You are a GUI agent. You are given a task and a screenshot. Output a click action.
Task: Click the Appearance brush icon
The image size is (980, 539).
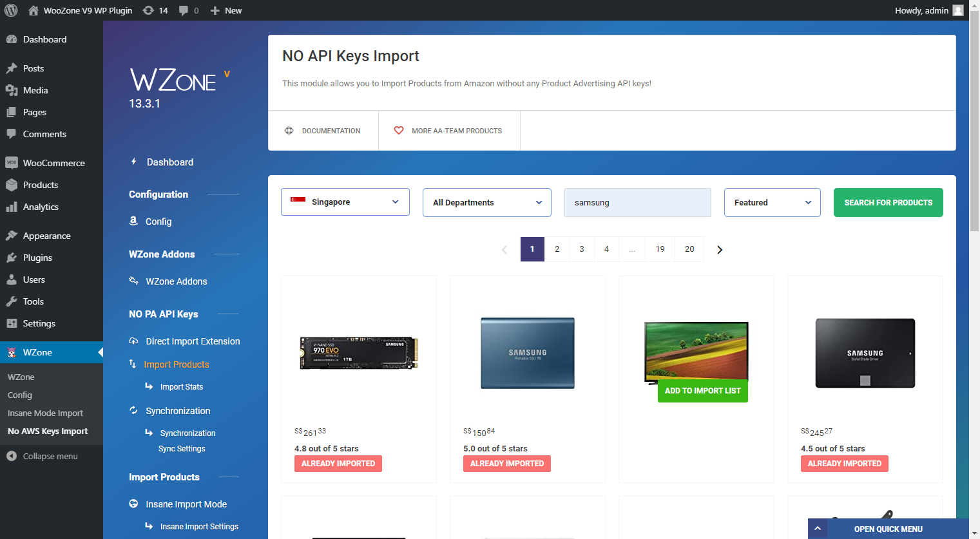pyautogui.click(x=12, y=236)
